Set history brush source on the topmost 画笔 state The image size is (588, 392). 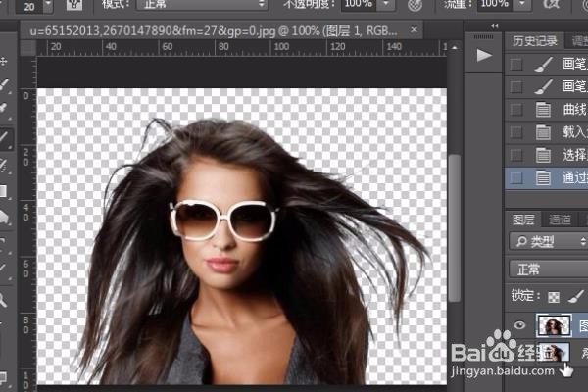[x=516, y=64]
